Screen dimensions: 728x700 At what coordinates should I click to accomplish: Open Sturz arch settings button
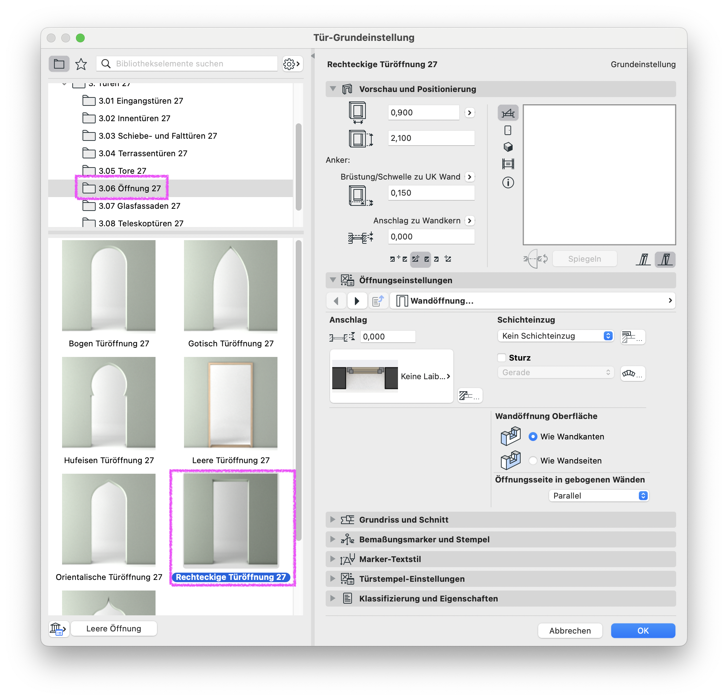click(632, 373)
